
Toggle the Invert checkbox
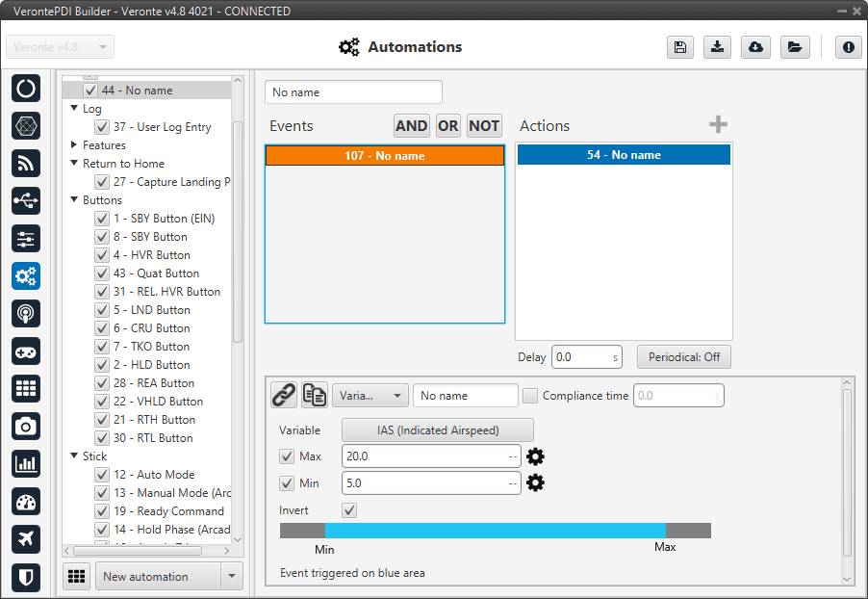click(350, 510)
